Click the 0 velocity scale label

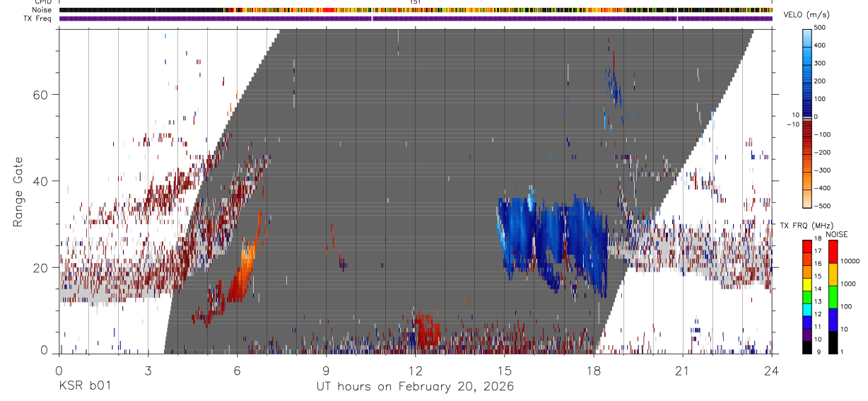click(817, 117)
